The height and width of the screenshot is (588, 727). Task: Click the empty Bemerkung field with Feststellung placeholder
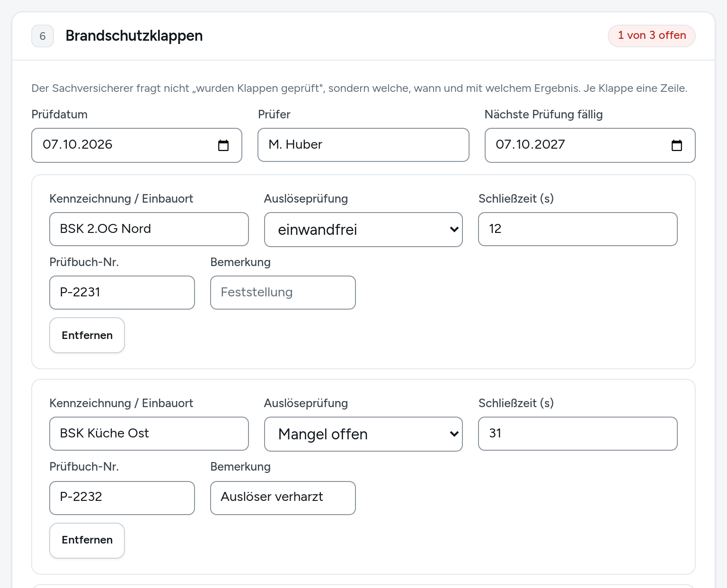click(x=283, y=293)
